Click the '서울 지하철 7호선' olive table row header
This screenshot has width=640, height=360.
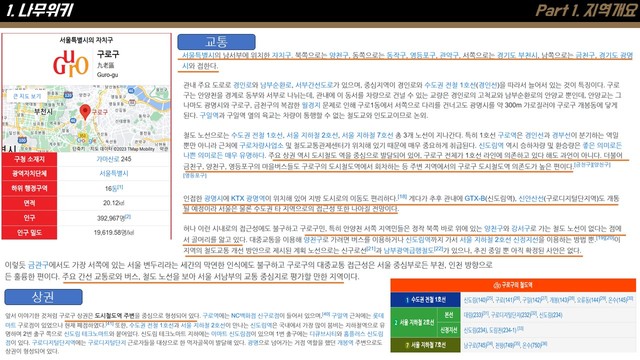(x=426, y=345)
